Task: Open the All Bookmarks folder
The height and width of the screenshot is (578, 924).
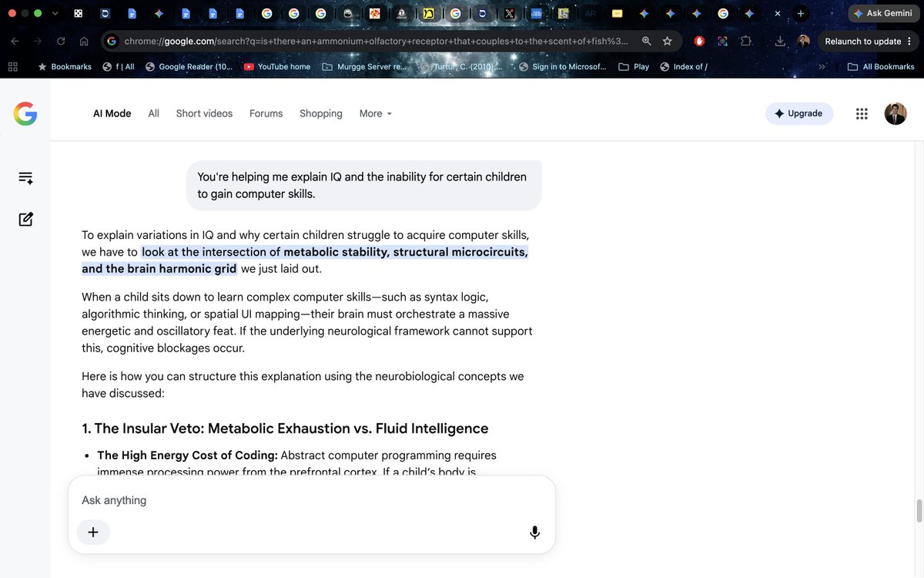Action: [x=881, y=67]
